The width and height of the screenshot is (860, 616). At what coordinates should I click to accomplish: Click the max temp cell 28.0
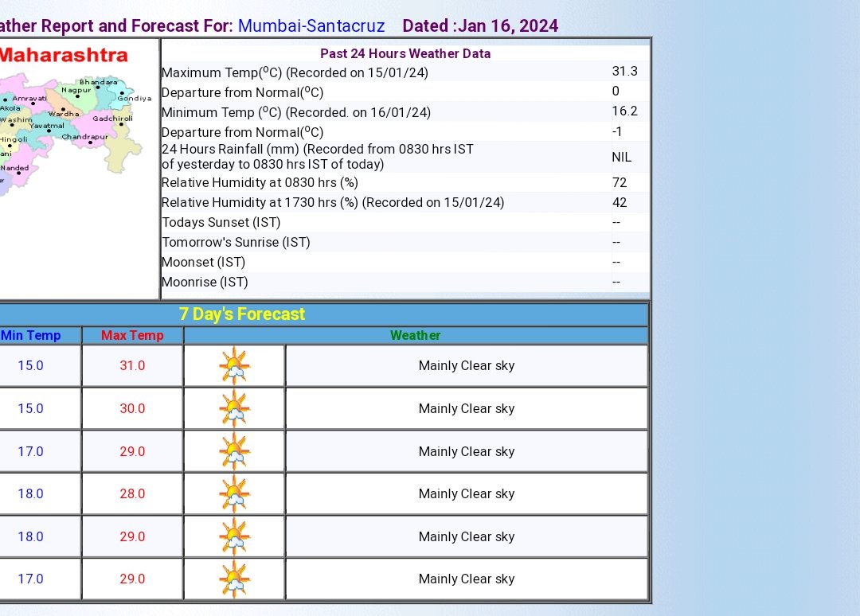pyautogui.click(x=132, y=493)
